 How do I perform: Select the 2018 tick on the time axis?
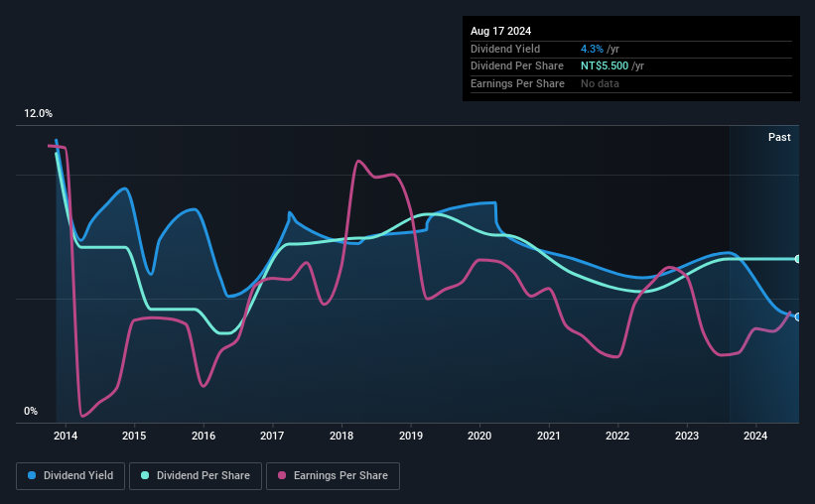coord(341,436)
